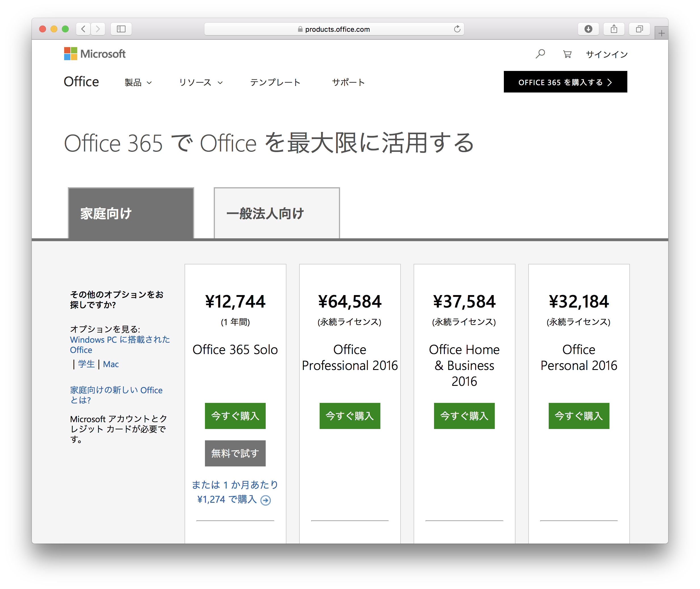Buy Office Home & Business 2016 今すぐ購入
Screen dimensions: 700x589
[464, 416]
